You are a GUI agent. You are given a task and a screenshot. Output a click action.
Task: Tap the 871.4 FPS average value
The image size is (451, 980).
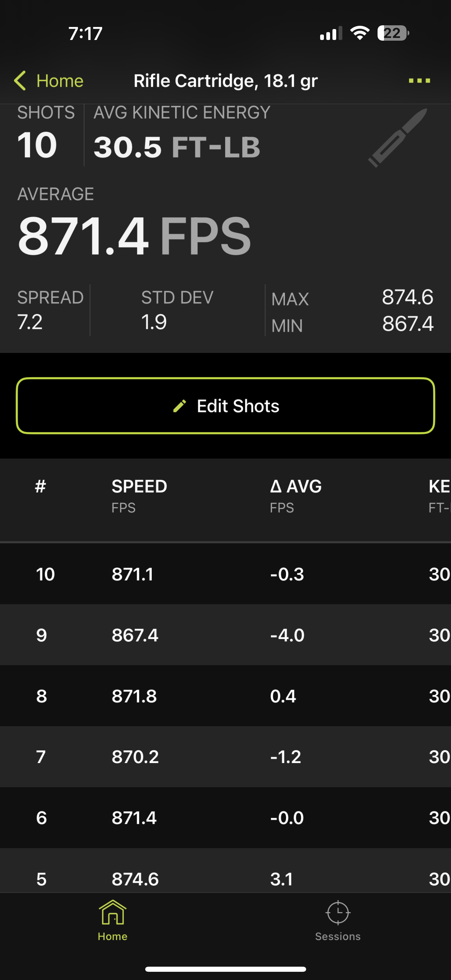(134, 236)
